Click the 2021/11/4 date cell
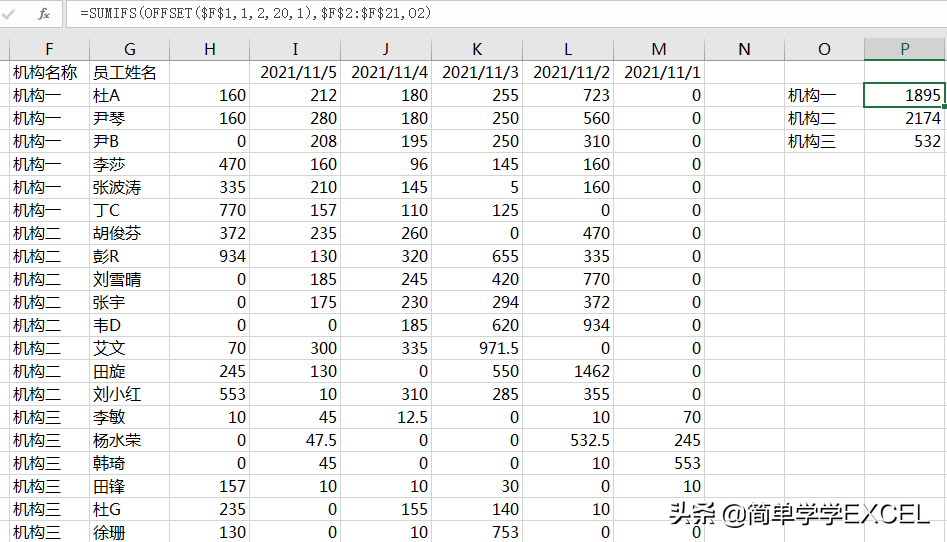 tap(386, 73)
